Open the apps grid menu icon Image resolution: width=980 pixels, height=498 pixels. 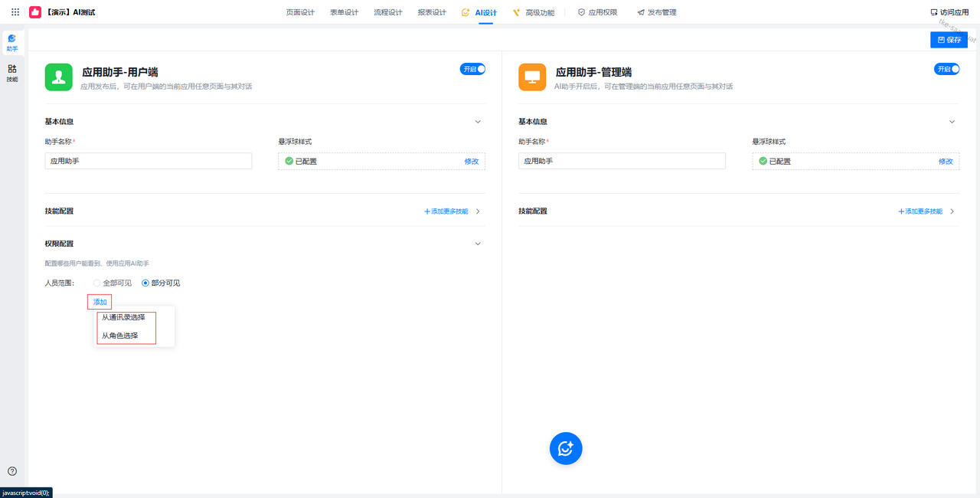pyautogui.click(x=15, y=12)
